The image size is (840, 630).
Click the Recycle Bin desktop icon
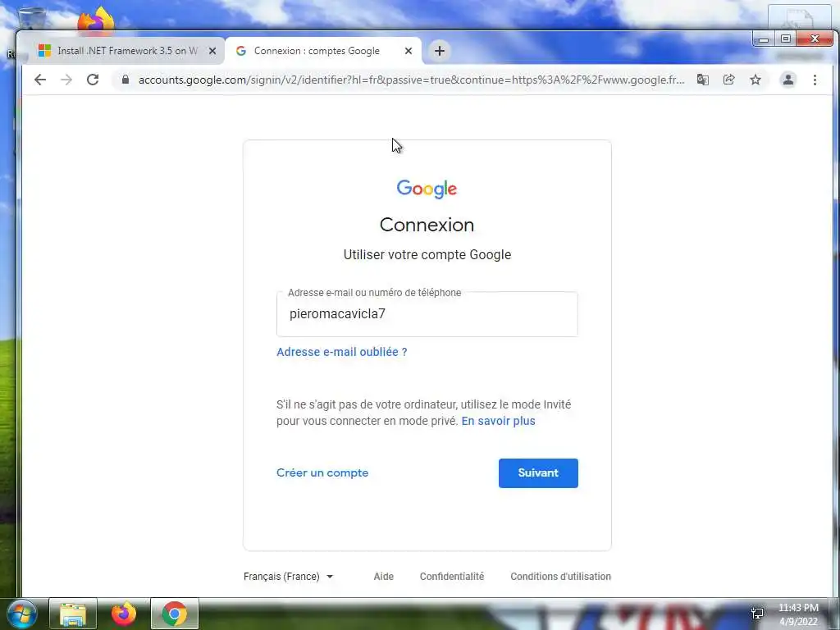click(x=31, y=18)
